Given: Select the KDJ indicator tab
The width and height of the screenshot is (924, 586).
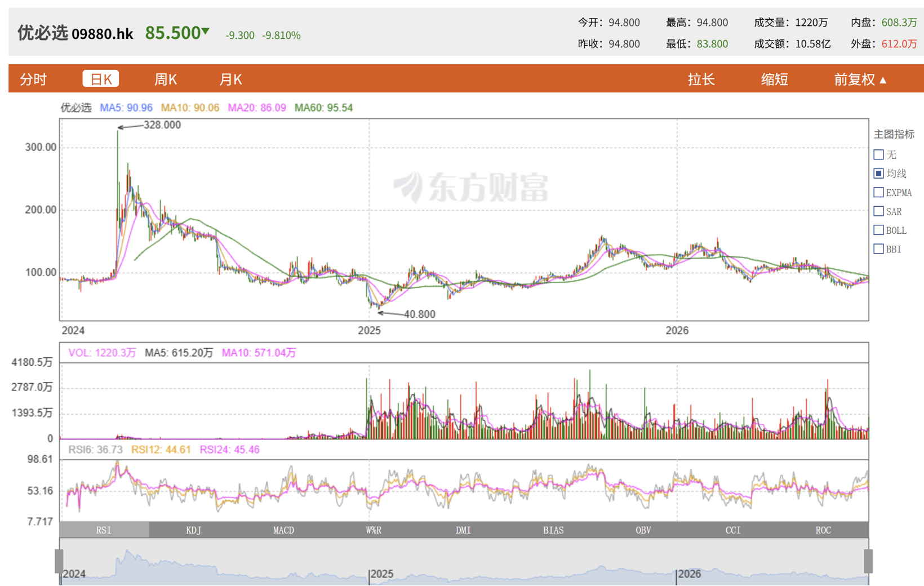Looking at the screenshot, I should click(x=194, y=530).
